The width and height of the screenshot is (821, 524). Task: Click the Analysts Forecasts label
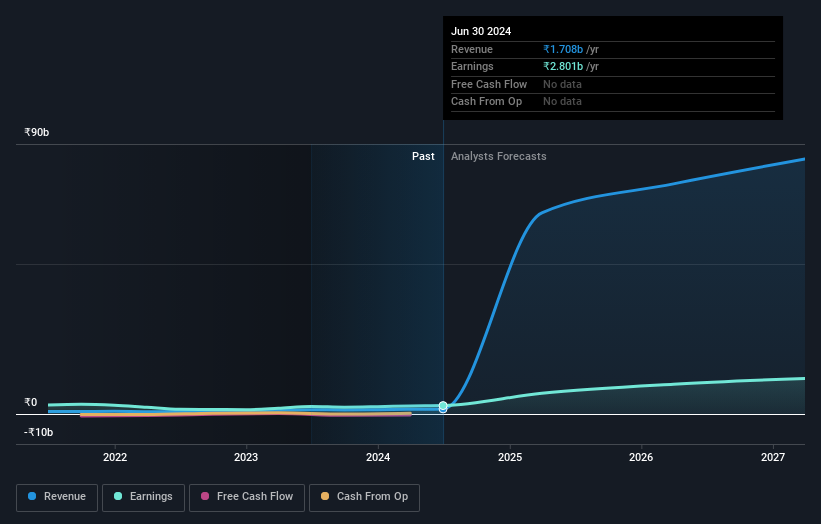[498, 157]
